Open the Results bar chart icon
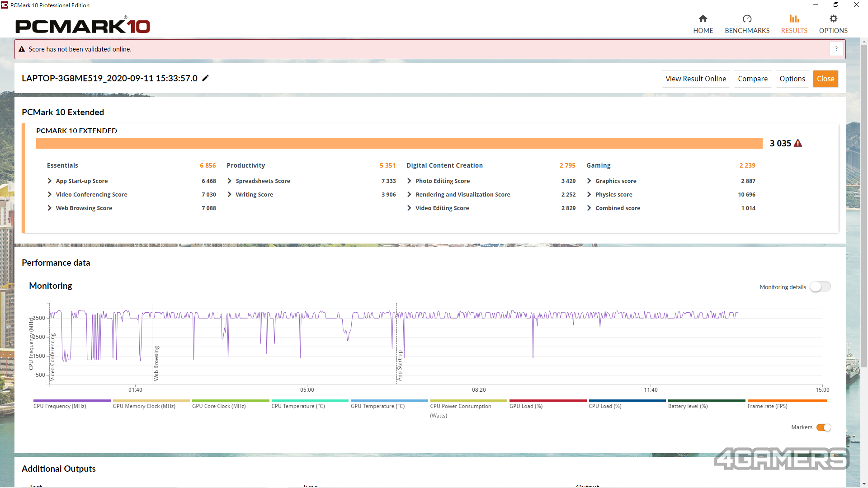Screen dimensions: 868x488 794,19
